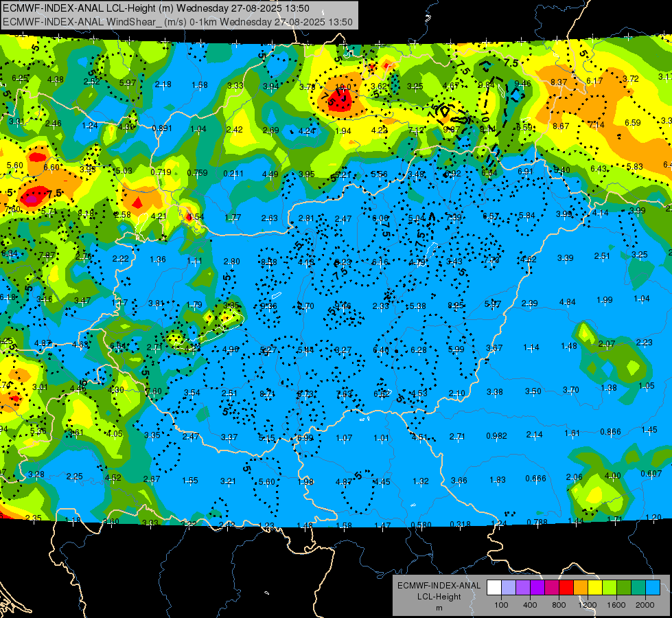Screen dimensions: 672x618
Task: Click the wind shear value 2.06
Action: pyautogui.click(x=575, y=477)
